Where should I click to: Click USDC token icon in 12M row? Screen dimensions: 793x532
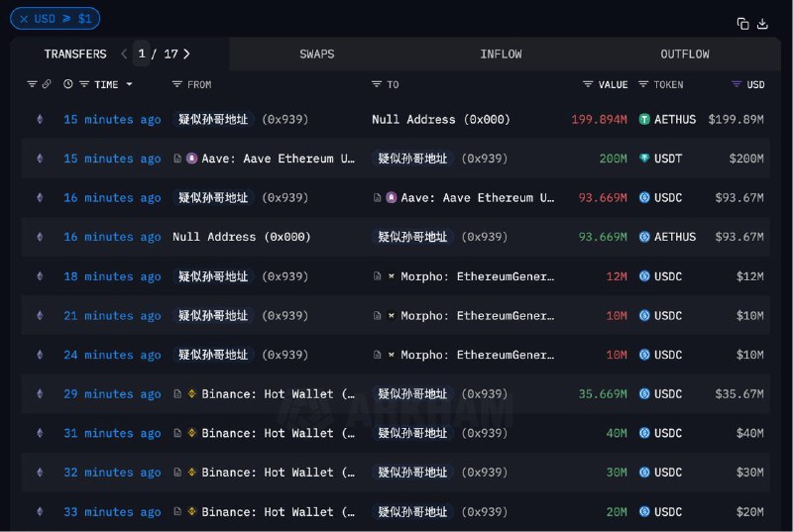point(644,276)
